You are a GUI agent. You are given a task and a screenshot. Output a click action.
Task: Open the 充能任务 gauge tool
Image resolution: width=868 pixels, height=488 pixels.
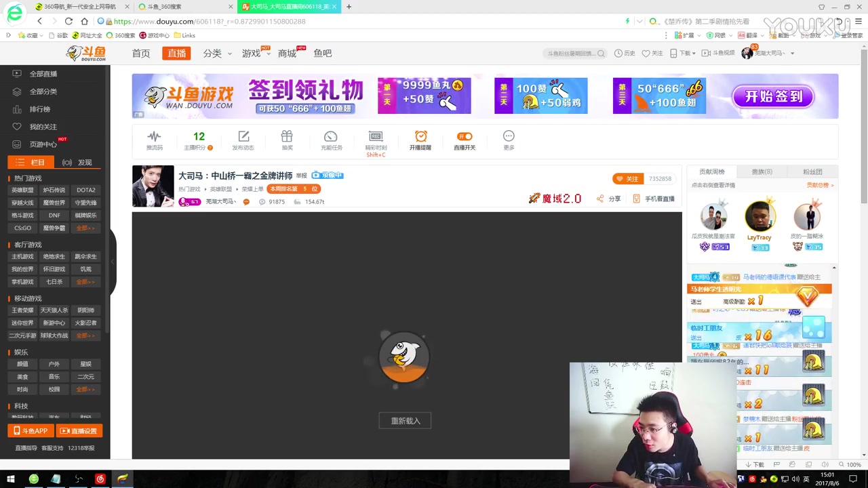(331, 140)
